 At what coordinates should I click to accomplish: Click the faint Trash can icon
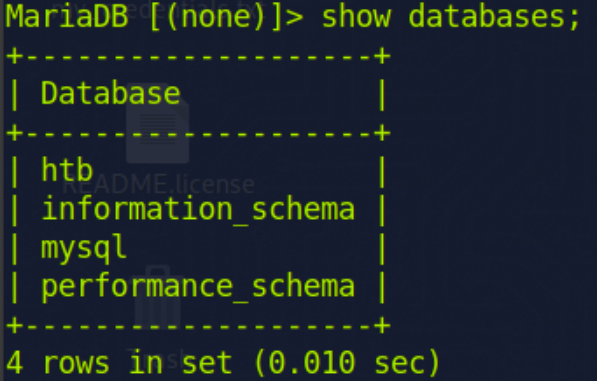tap(157, 297)
